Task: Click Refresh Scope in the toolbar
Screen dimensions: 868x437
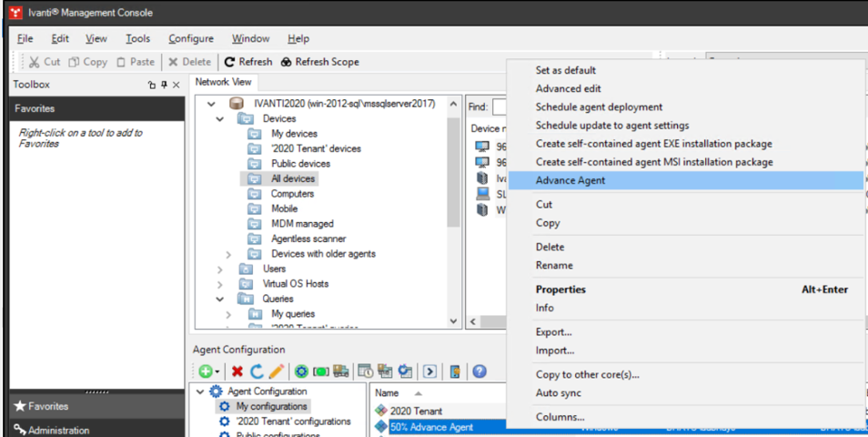Action: (320, 62)
